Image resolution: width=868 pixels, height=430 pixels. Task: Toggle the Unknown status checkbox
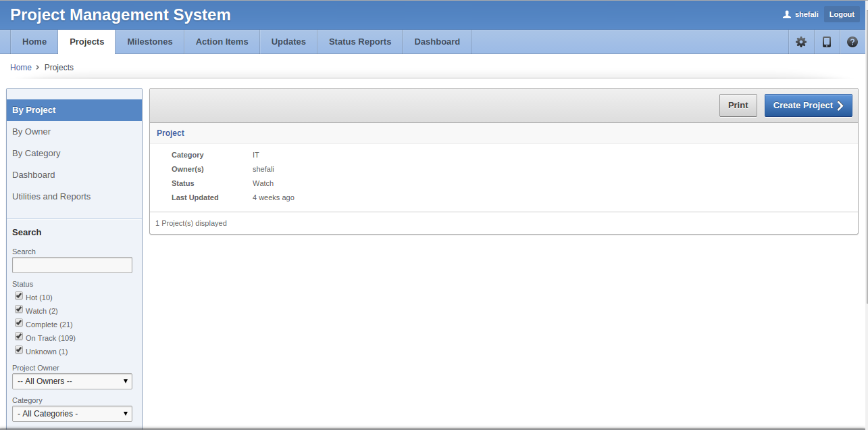coord(19,350)
